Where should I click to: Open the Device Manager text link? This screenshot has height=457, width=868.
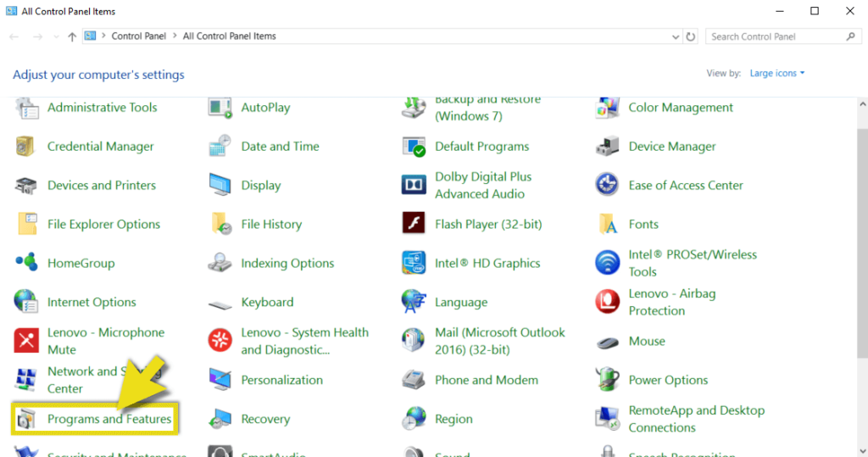[x=672, y=147]
